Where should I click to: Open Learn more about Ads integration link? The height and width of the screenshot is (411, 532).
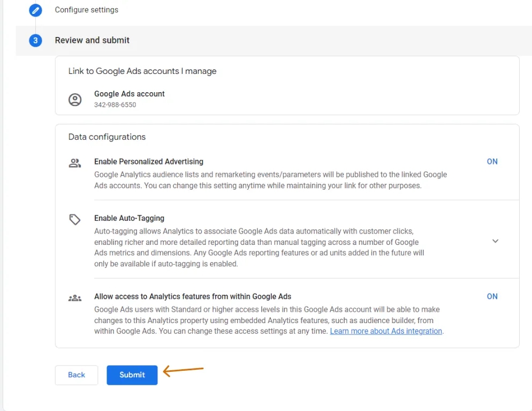coord(386,331)
